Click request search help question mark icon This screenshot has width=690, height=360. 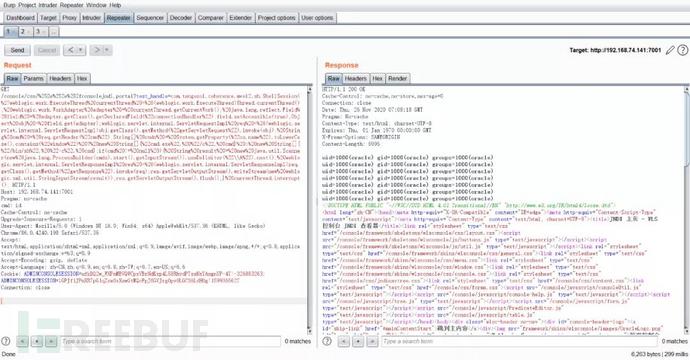[6, 341]
